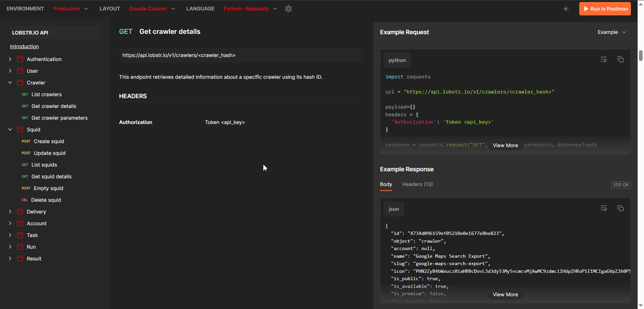Expand the Delivery folder chevron
The image size is (644, 309).
pos(10,211)
